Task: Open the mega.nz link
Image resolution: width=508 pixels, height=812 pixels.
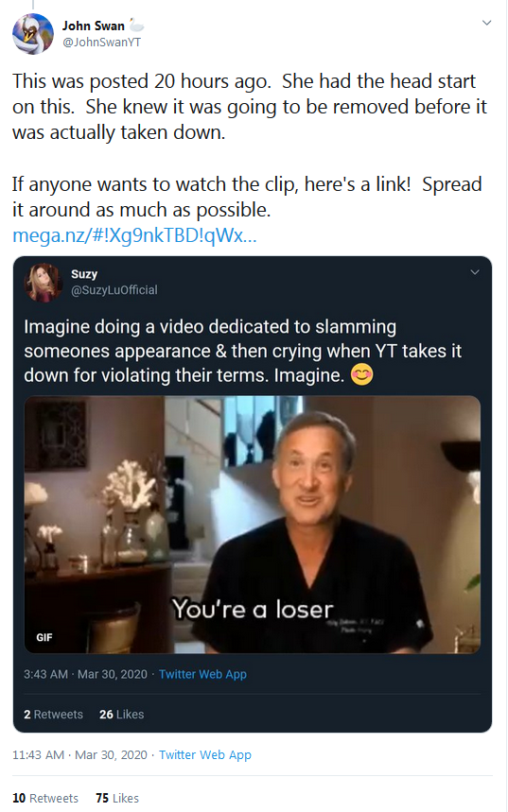Action: click(x=134, y=235)
